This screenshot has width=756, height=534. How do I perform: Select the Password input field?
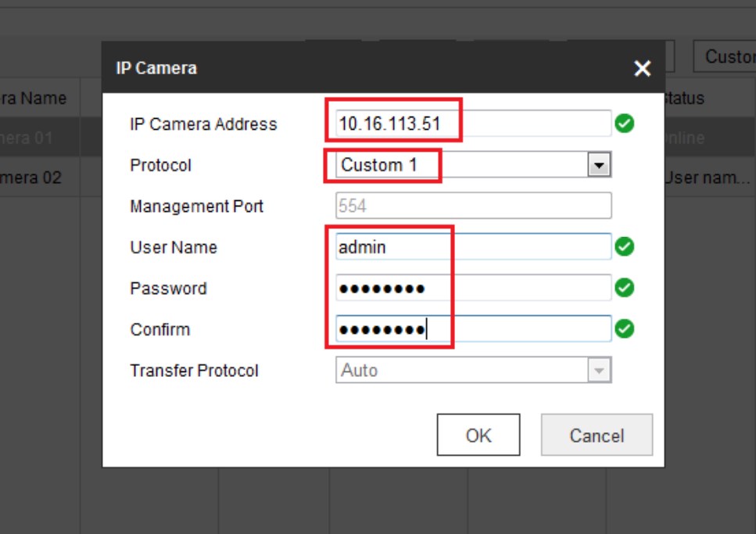point(472,289)
